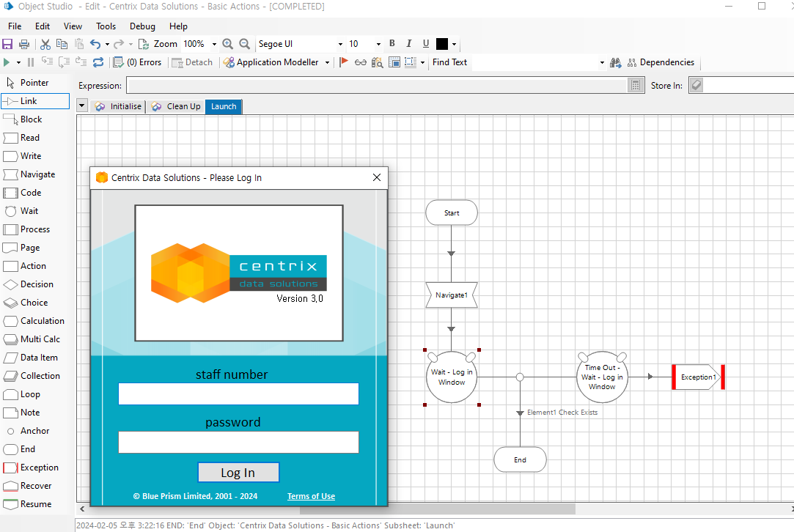Open Terms of Use link in Centrix window
Viewport: 794px width, 532px height.
click(311, 496)
